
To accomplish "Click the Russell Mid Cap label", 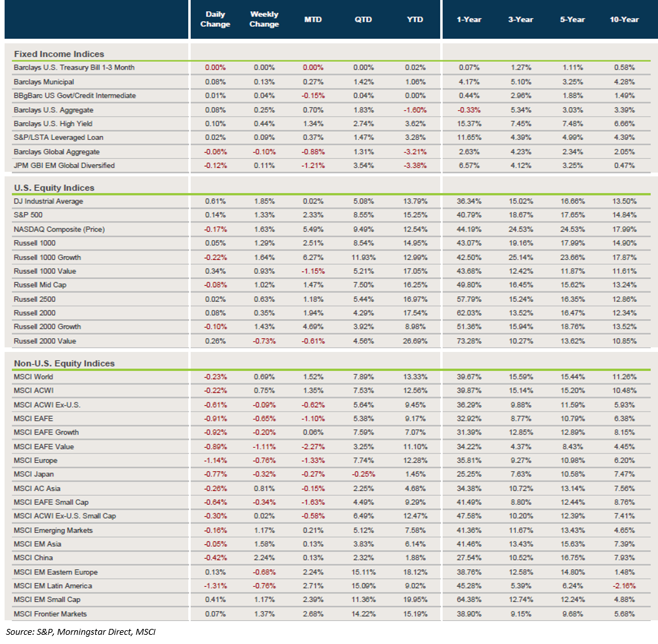I will point(40,285).
